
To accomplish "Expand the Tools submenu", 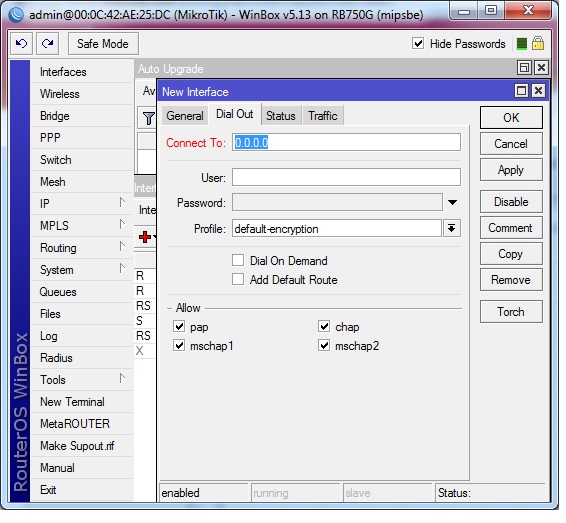I will click(x=122, y=379).
